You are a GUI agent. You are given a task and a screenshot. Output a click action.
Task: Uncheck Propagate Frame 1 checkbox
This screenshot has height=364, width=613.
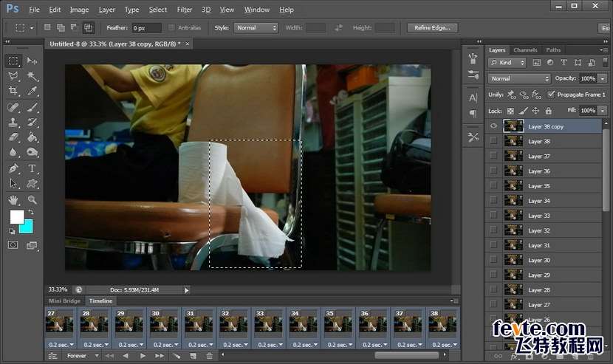click(x=551, y=95)
